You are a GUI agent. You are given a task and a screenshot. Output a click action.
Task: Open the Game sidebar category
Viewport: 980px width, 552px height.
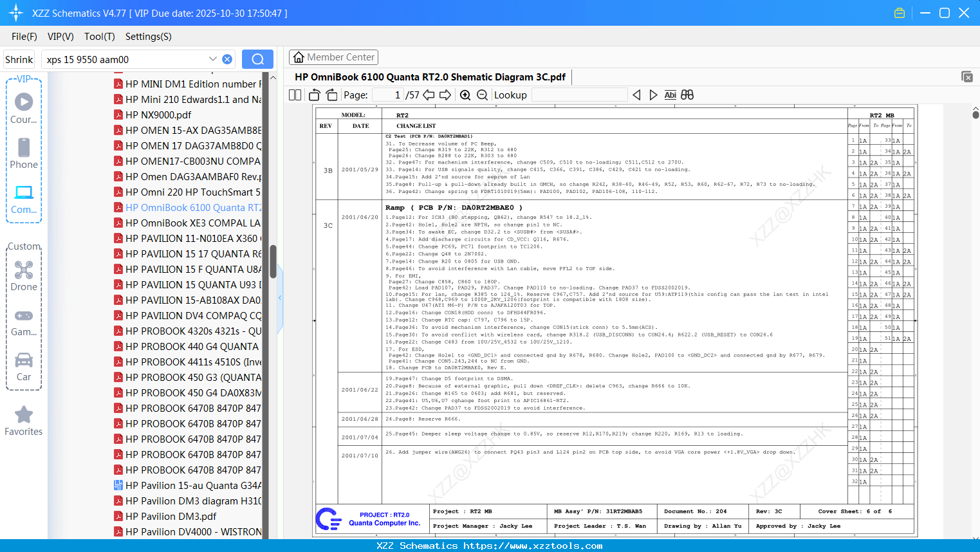click(24, 322)
